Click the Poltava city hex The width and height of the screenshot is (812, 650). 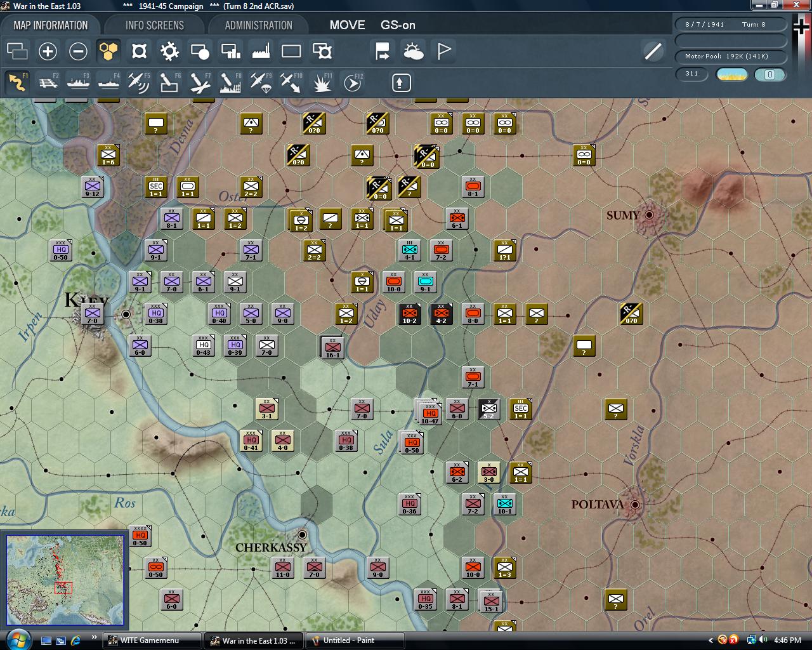pos(634,505)
